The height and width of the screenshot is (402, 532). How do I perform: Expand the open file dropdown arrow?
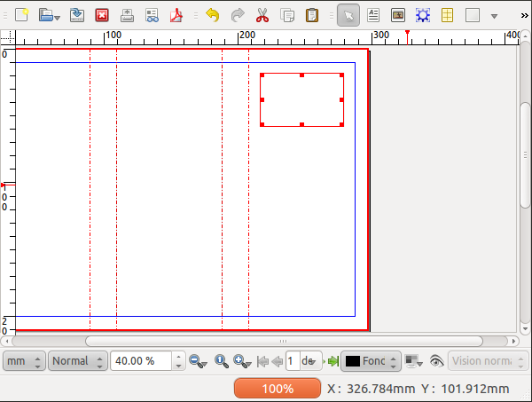pos(56,17)
